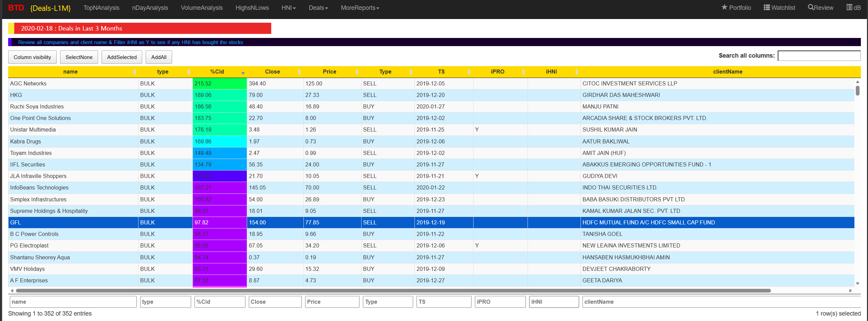Click the AddSelected button

click(x=122, y=57)
